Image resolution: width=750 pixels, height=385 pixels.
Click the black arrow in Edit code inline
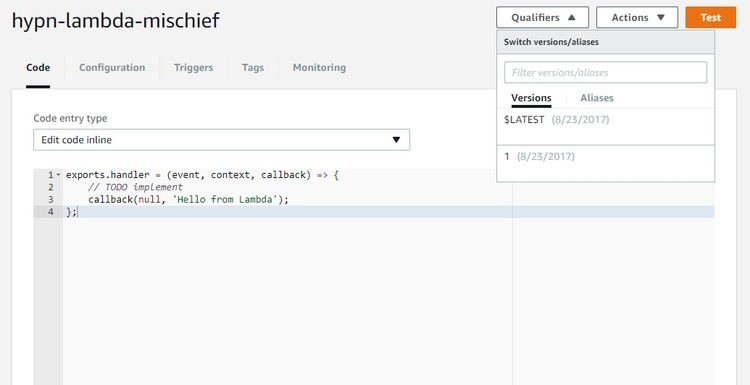(x=396, y=140)
